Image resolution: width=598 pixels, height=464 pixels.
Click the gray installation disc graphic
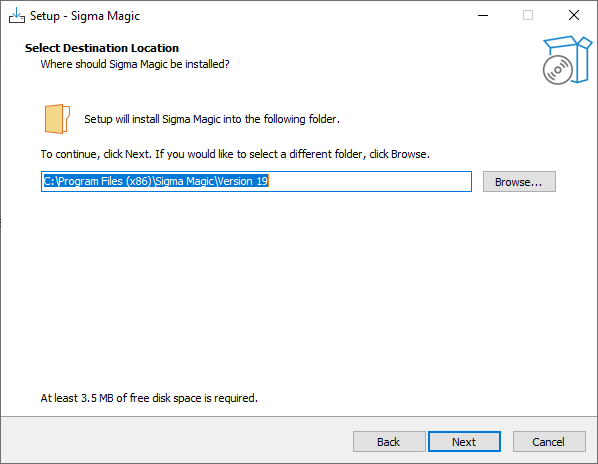(558, 70)
